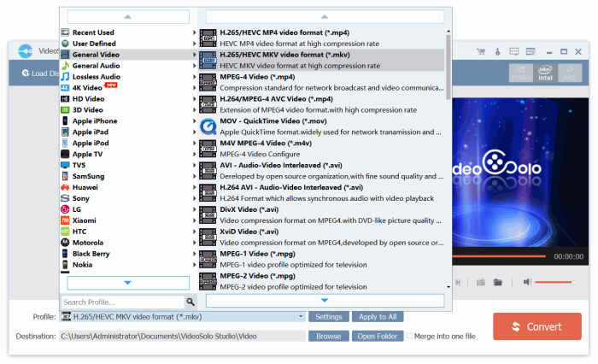
Task: Expand the Apple iPhone submenu arrow
Action: pyautogui.click(x=194, y=121)
